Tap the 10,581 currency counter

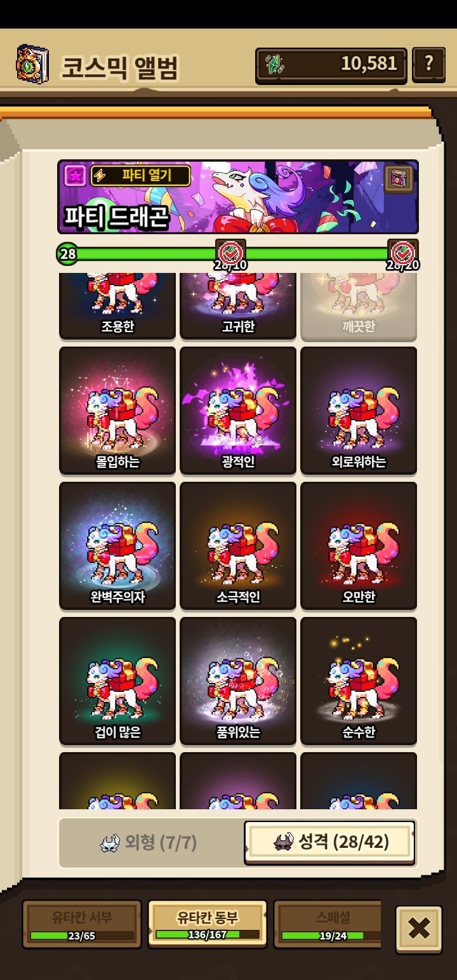tap(331, 65)
